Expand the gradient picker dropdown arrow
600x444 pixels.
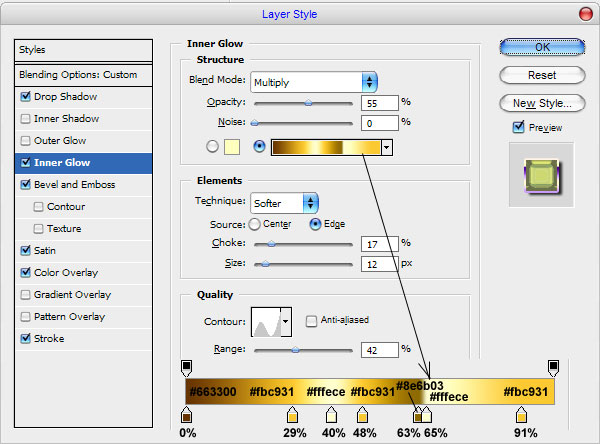click(387, 147)
